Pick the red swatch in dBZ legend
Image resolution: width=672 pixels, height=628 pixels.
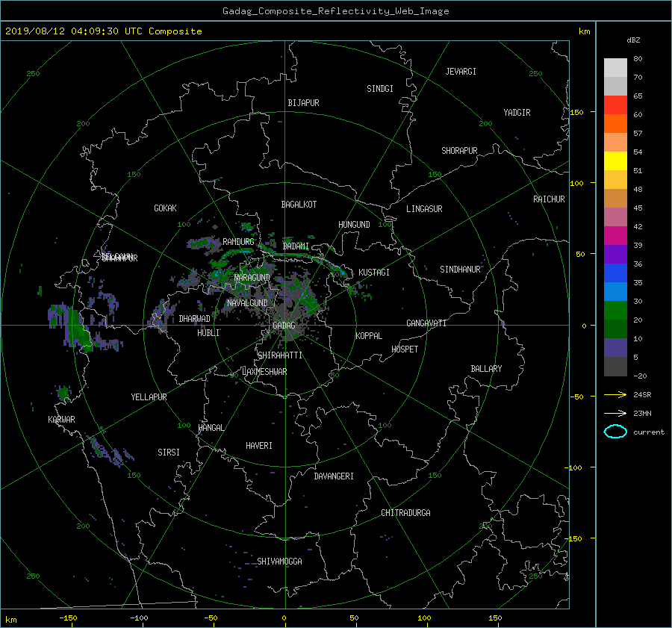coord(615,105)
